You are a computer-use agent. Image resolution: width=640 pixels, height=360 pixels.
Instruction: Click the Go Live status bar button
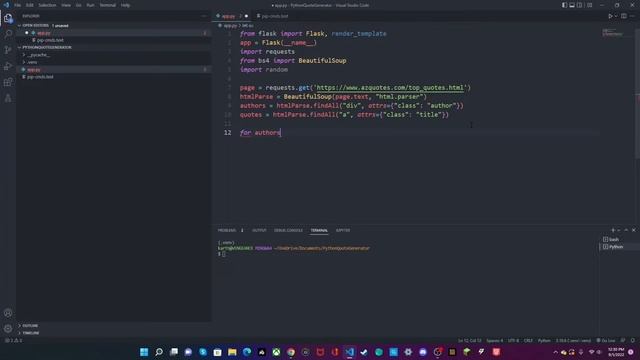pos(606,340)
